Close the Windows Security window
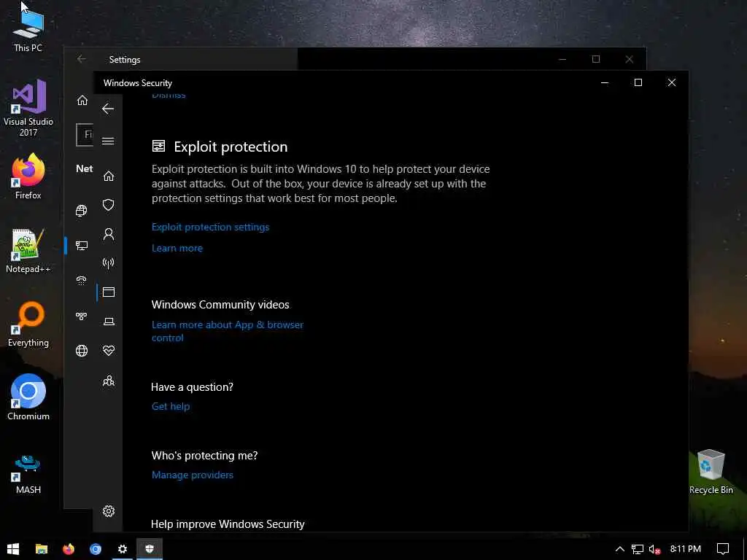The image size is (747, 560). click(x=672, y=82)
